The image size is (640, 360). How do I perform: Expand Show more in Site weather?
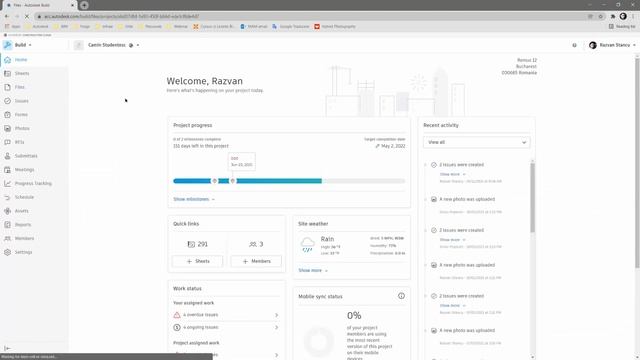[x=313, y=270]
